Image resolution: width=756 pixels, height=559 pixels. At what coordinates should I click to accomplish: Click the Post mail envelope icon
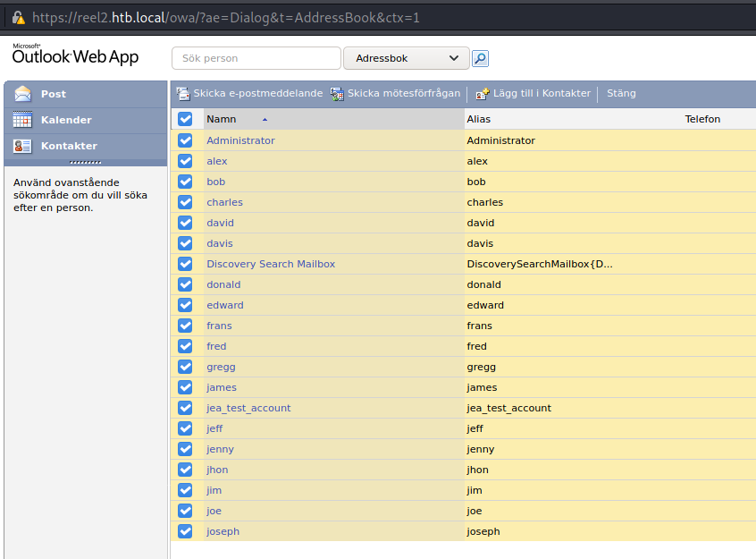click(22, 94)
